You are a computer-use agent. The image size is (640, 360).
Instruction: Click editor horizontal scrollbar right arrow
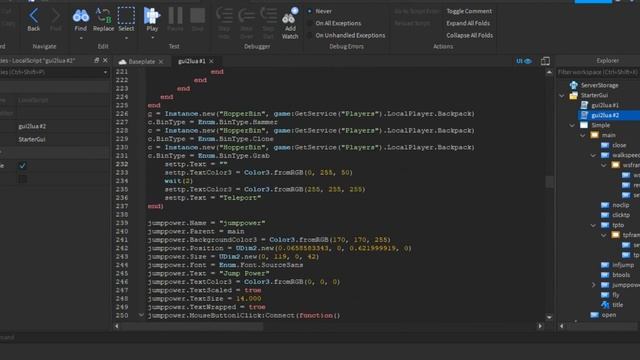tap(540, 326)
